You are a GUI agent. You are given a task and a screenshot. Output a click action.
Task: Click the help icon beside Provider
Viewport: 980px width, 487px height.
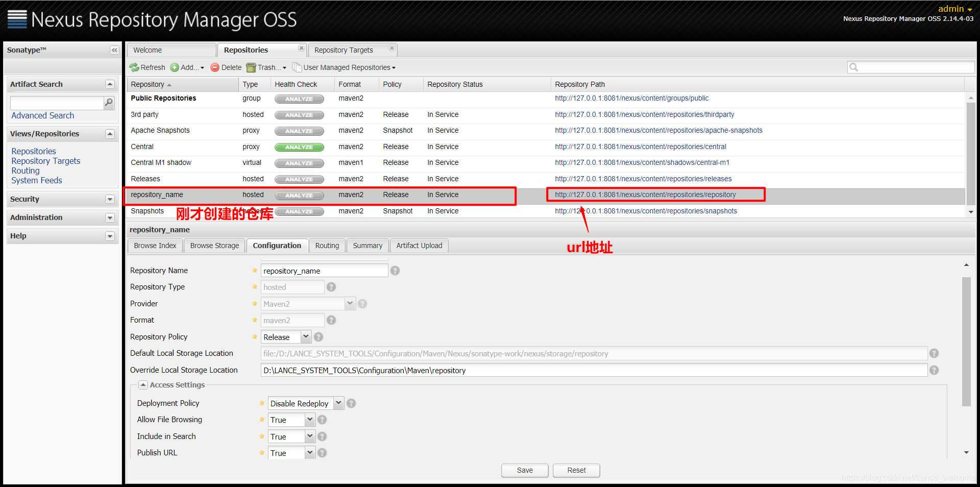click(362, 304)
